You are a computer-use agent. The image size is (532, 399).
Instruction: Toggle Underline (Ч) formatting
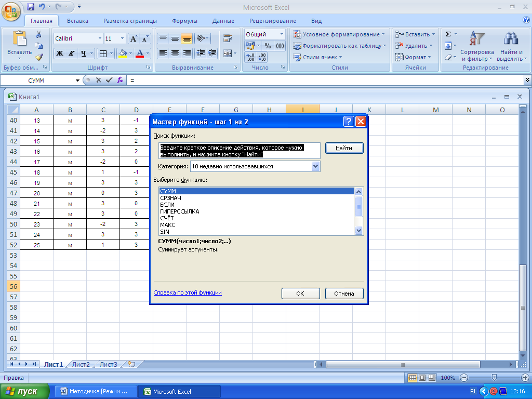pyautogui.click(x=83, y=54)
